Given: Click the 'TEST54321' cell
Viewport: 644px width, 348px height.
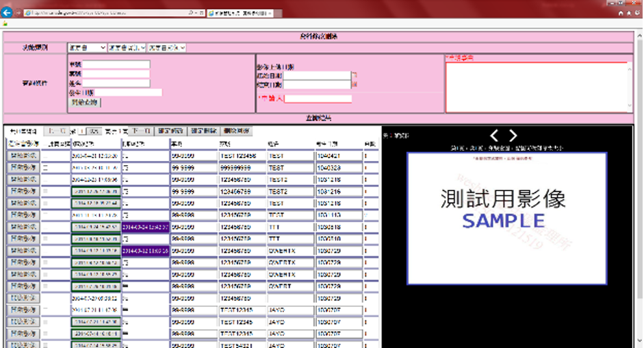Looking at the screenshot, I should point(242,345).
